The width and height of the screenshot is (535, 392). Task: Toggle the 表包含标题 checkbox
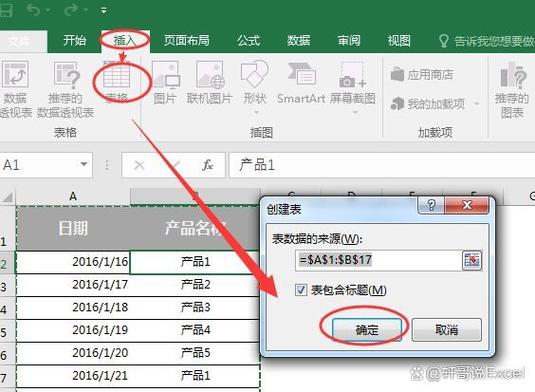pos(301,290)
